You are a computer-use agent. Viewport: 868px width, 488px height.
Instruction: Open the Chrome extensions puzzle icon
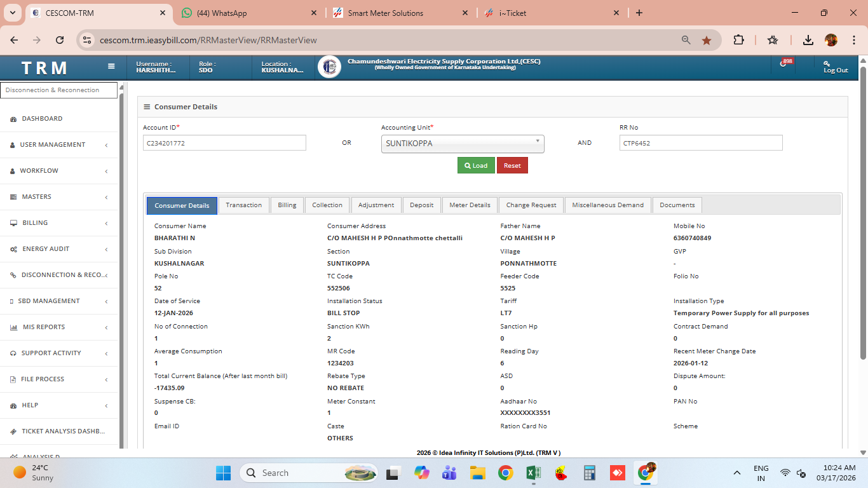[x=738, y=40]
